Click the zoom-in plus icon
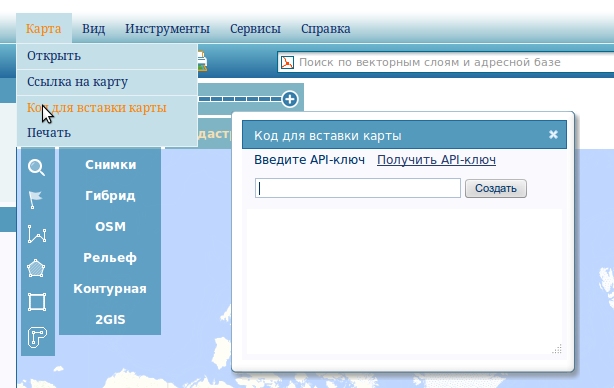The image size is (614, 388). tap(290, 99)
